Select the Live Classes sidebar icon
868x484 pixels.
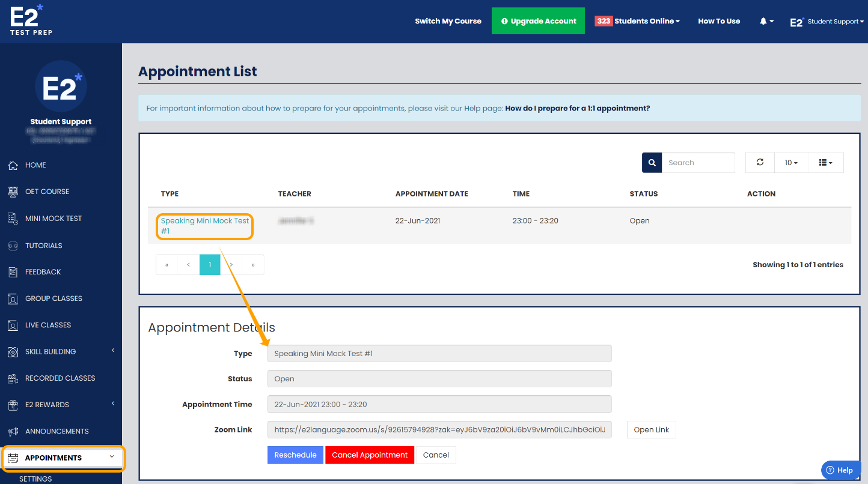(13, 325)
